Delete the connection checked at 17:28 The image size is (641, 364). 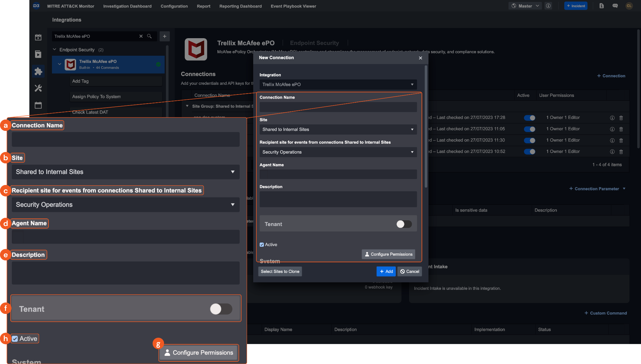point(621,118)
